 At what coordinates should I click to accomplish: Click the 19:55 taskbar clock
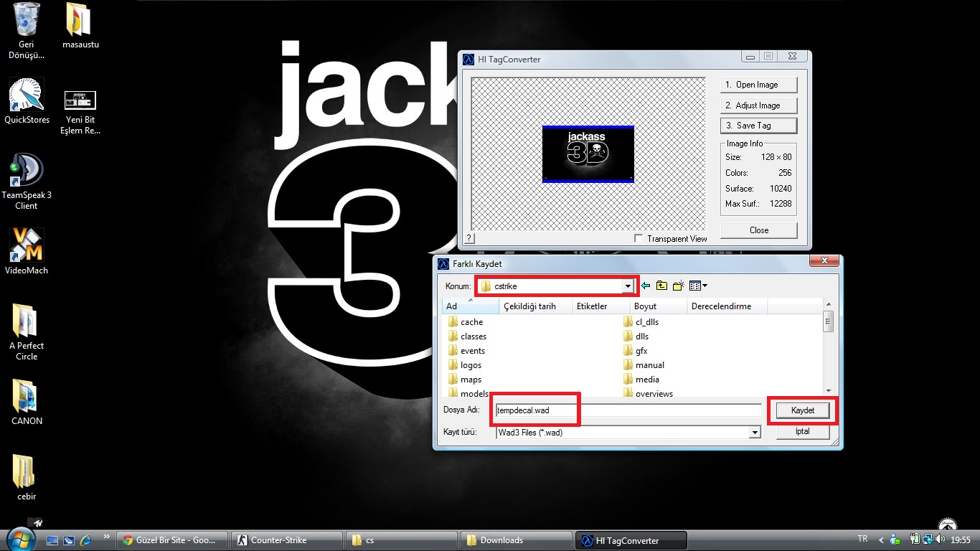[x=961, y=540]
